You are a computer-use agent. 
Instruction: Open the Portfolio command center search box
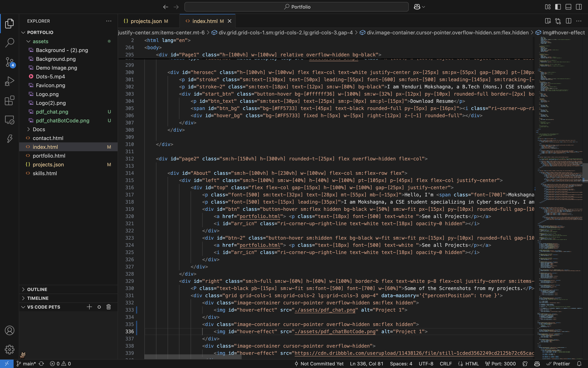click(x=296, y=7)
